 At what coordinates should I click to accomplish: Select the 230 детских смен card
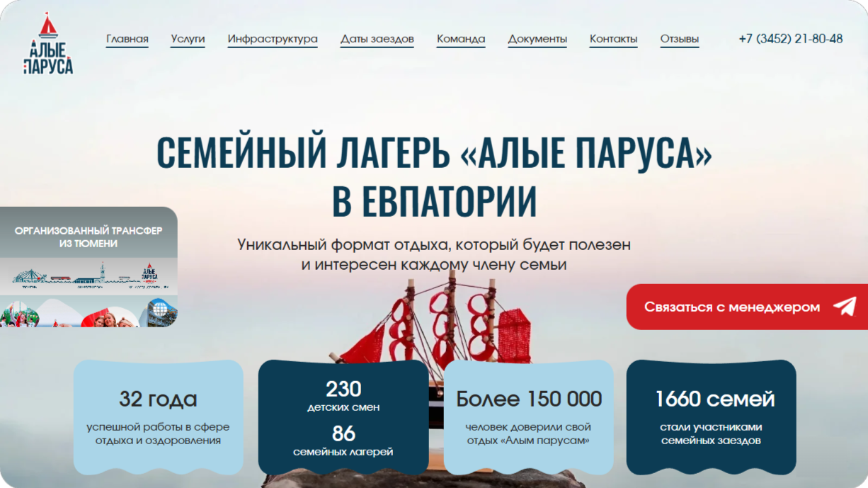click(x=343, y=418)
